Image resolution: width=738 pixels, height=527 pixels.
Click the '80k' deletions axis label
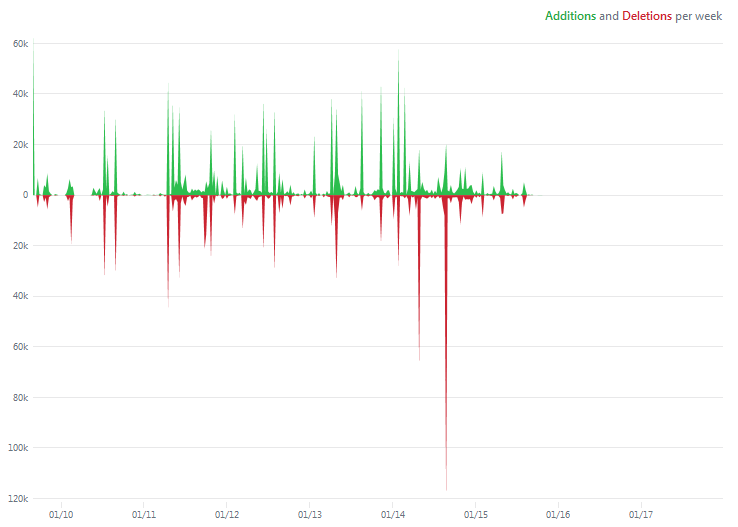click(x=21, y=398)
